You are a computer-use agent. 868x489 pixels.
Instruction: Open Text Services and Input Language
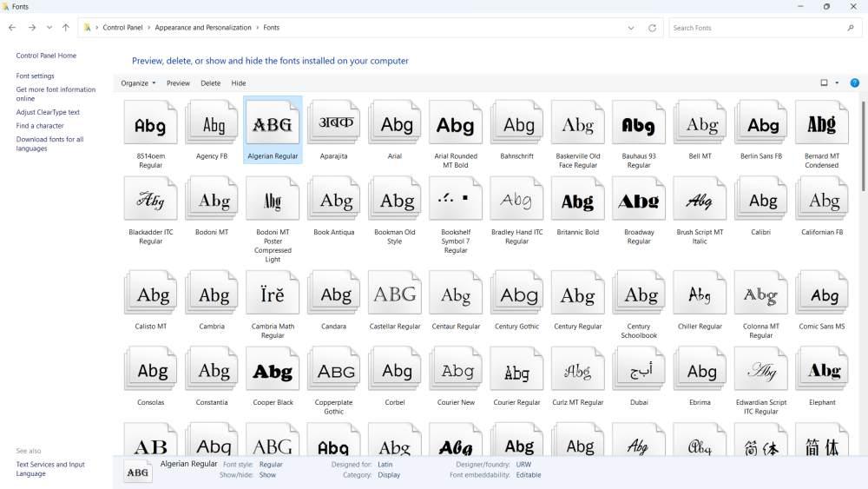click(x=49, y=468)
